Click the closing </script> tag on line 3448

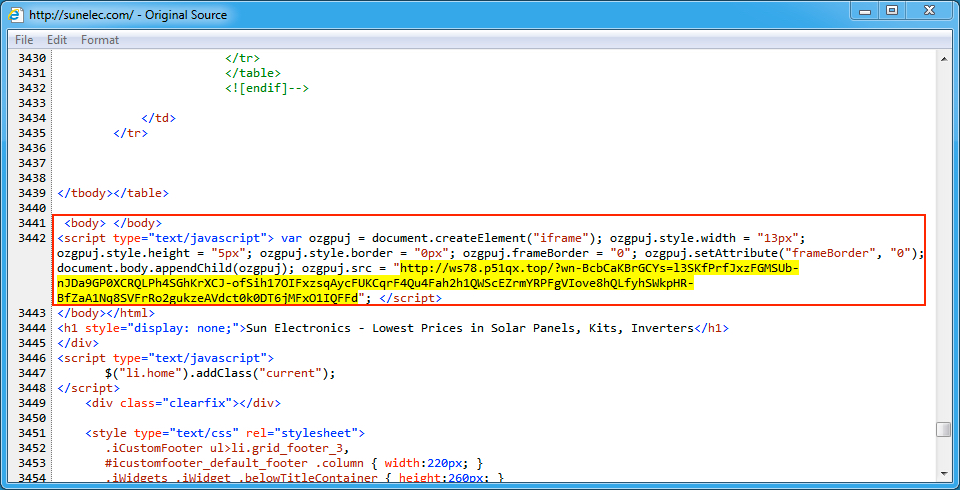coord(89,388)
